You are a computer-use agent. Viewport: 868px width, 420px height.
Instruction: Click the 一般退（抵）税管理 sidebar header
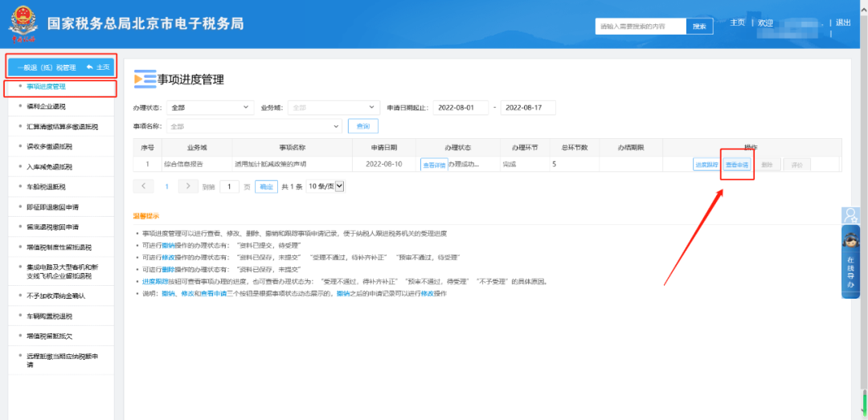[x=47, y=67]
